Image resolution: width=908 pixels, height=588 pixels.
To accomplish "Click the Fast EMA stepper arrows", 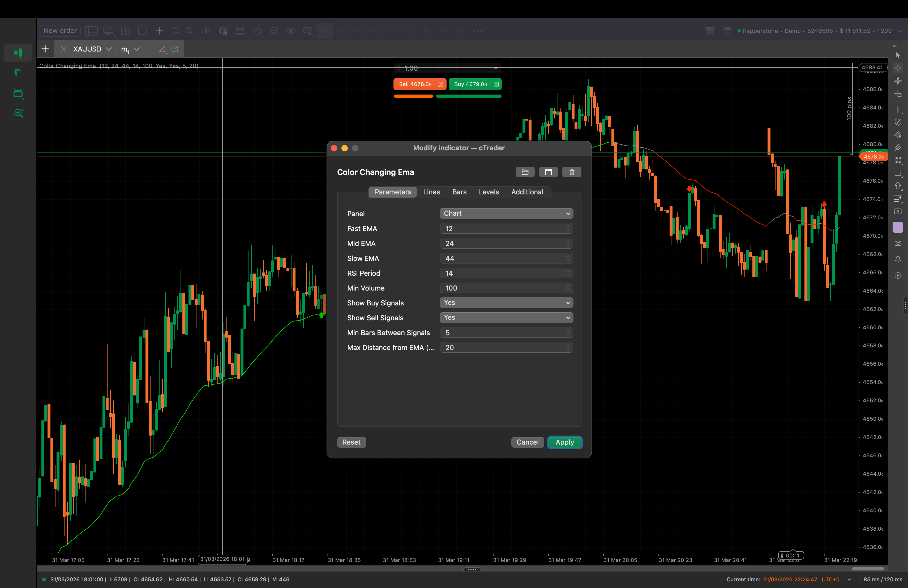I will coord(568,228).
